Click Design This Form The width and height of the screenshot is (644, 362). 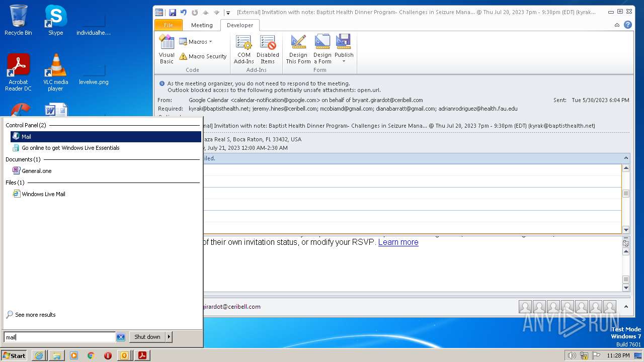click(x=298, y=50)
